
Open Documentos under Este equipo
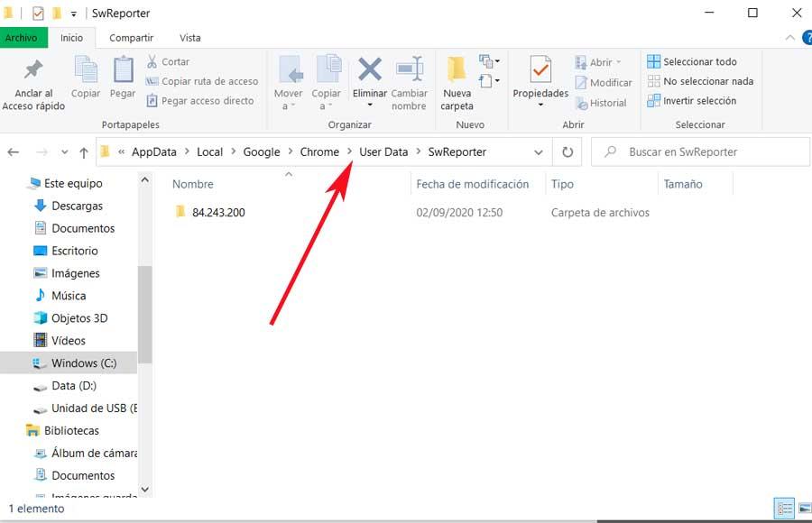[x=74, y=228]
